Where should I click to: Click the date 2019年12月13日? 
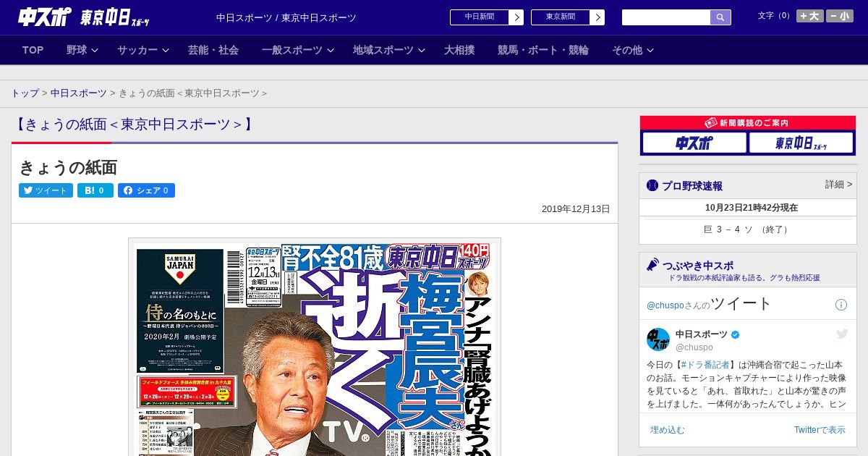pyautogui.click(x=576, y=209)
